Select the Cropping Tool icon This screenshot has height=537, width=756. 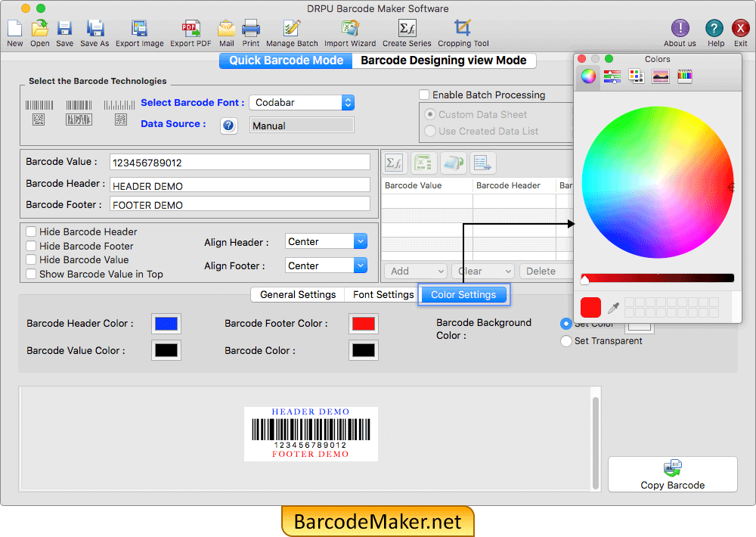click(463, 29)
